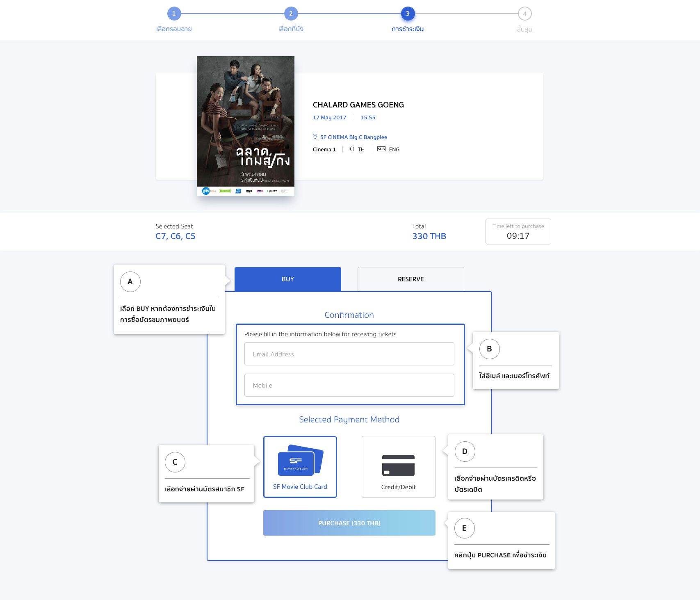Image resolution: width=700 pixels, height=600 pixels.
Task: Click the circled letter A callout marker
Action: point(130,282)
